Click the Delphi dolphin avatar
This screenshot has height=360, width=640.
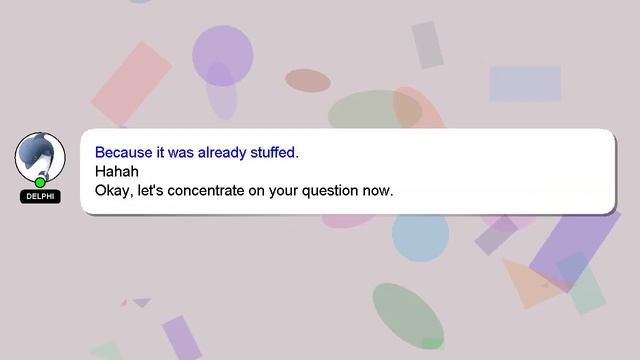[x=40, y=157]
